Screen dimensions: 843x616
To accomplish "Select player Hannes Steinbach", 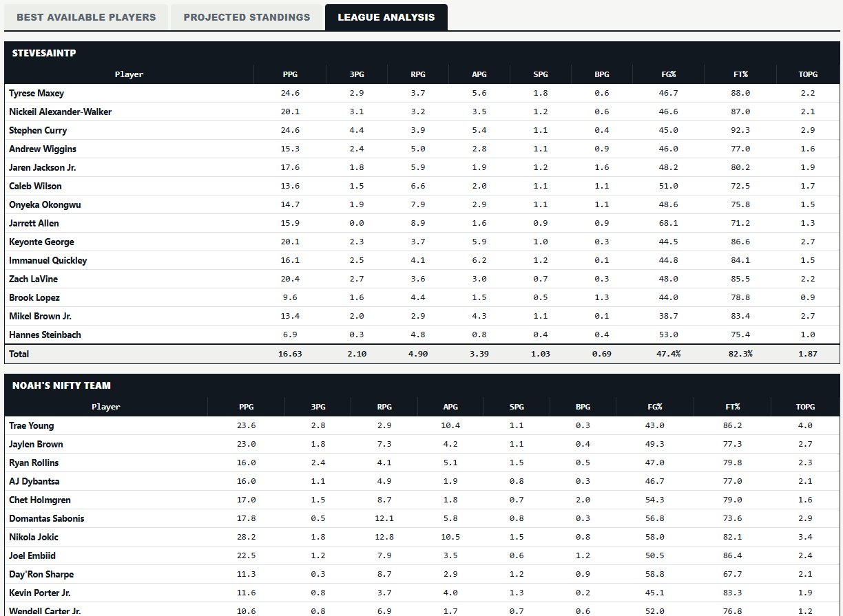I will click(x=45, y=334).
